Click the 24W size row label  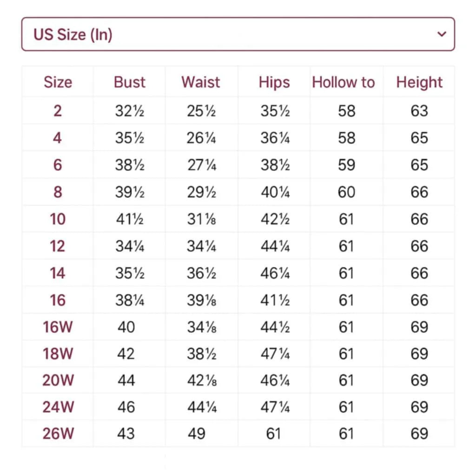point(58,408)
